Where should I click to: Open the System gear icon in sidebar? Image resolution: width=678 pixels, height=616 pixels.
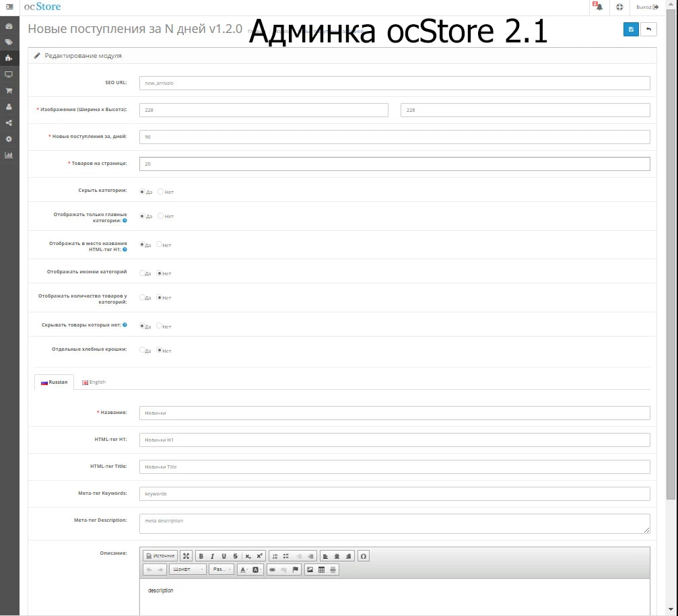coord(9,139)
